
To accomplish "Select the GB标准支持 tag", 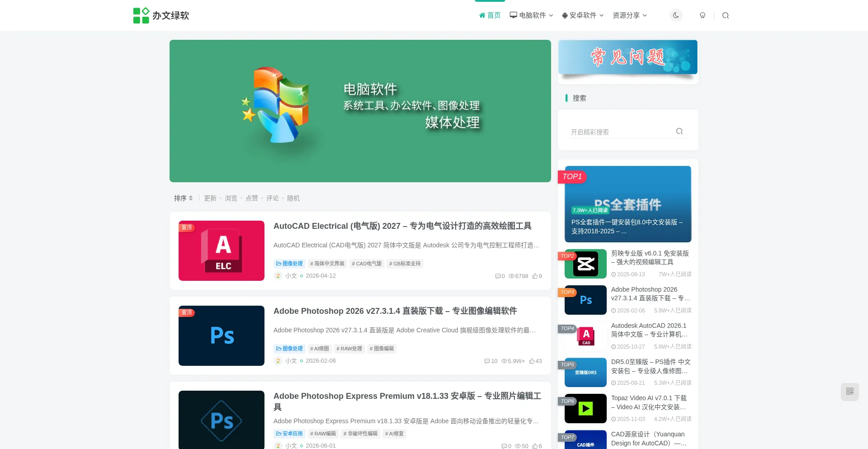I will [x=405, y=264].
